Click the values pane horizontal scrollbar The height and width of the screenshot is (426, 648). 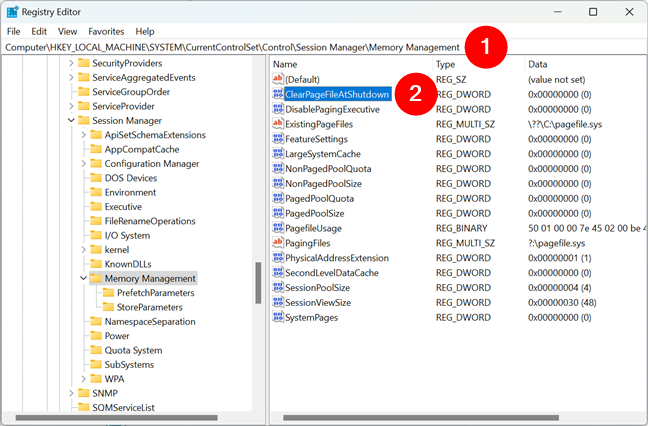pos(421,418)
